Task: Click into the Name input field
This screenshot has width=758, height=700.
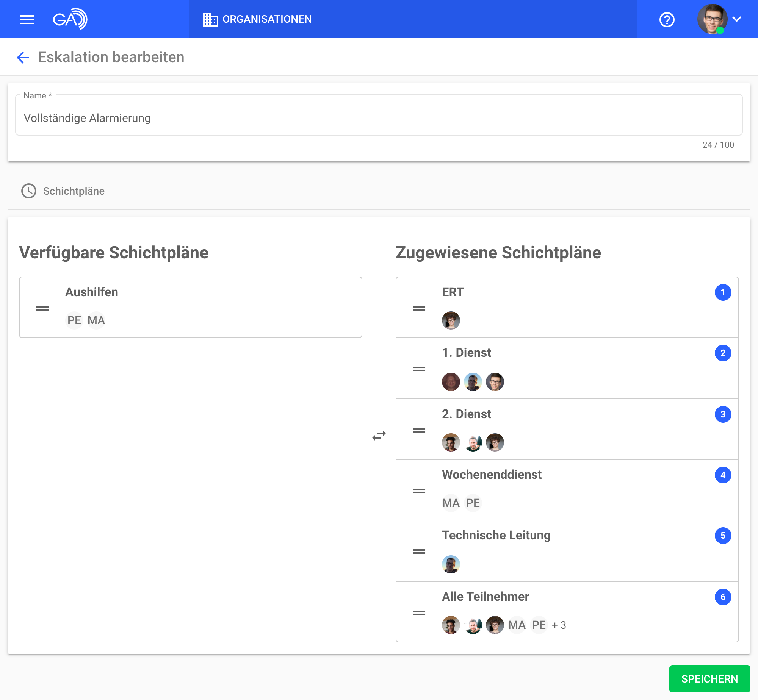Action: (x=378, y=118)
